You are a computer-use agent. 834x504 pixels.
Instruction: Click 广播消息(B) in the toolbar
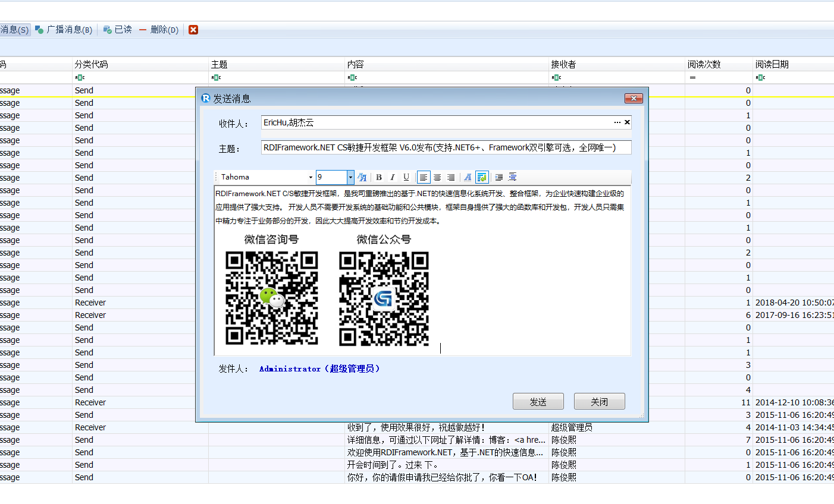pyautogui.click(x=64, y=30)
